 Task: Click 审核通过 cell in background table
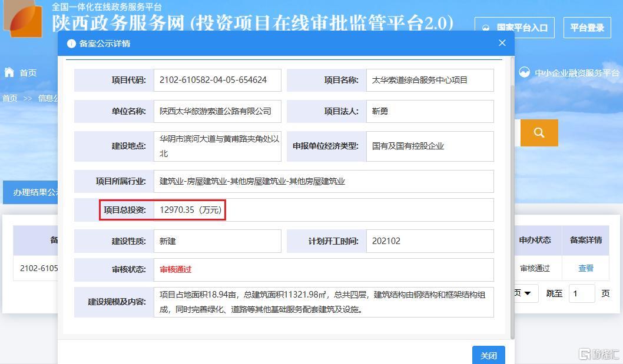tap(535, 268)
